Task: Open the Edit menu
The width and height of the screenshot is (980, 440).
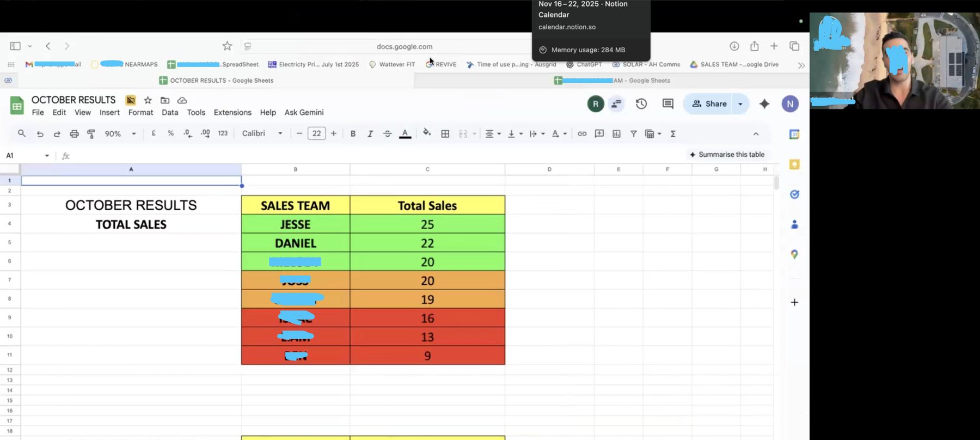Action: 59,113
